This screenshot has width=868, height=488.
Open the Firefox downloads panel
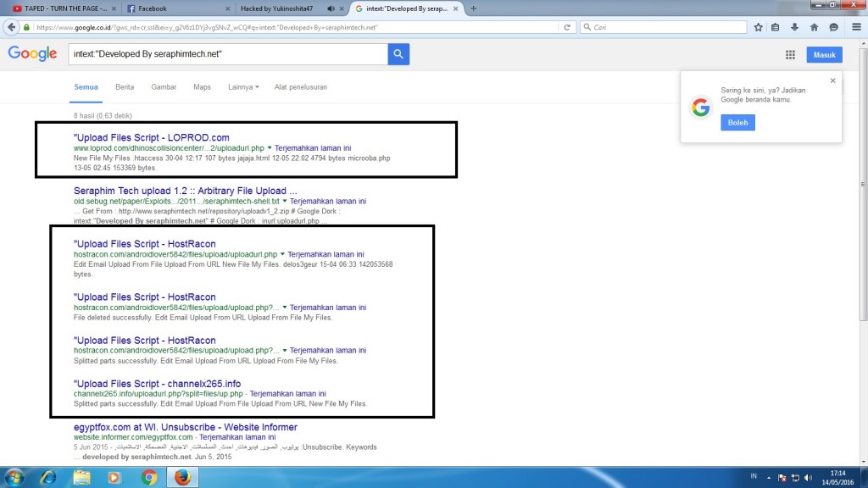794,26
